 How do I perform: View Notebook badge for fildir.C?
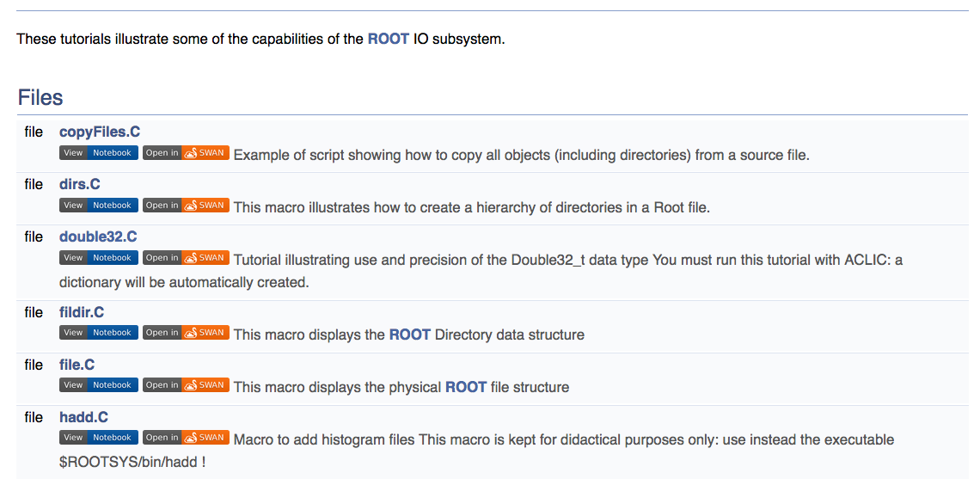click(98, 333)
